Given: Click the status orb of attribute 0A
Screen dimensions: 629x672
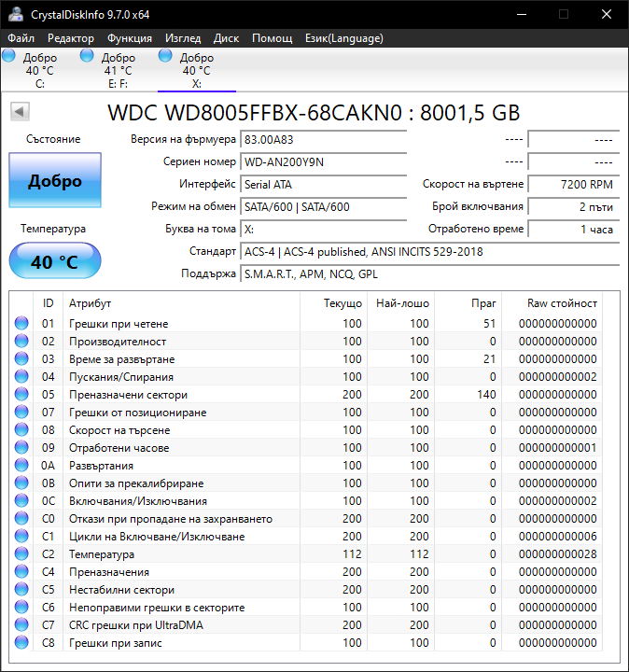Looking at the screenshot, I should 21,465.
